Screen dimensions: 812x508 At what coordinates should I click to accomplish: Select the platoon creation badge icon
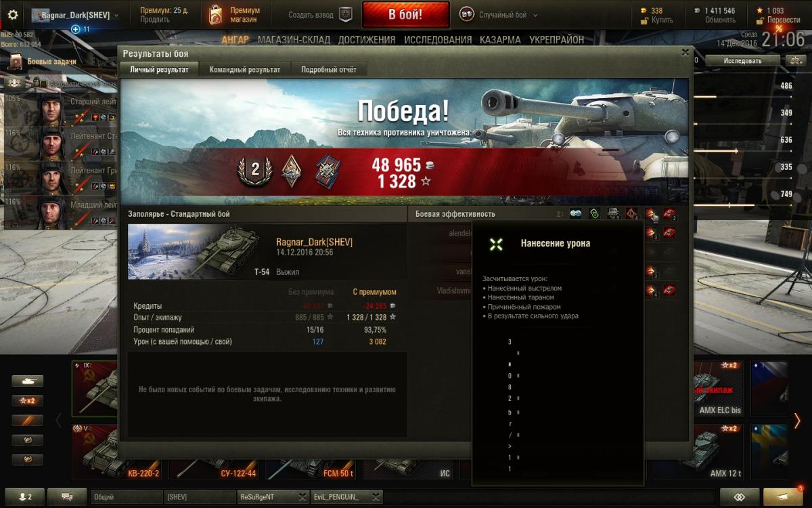(x=345, y=15)
